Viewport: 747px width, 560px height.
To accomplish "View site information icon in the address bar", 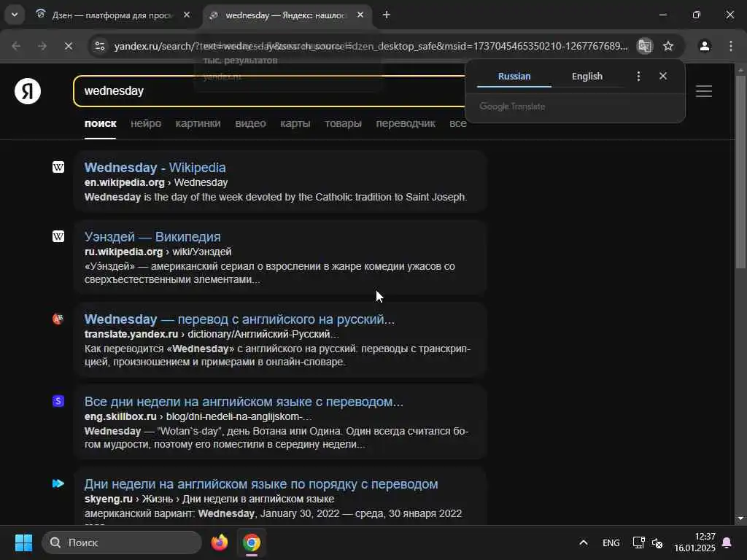I will (x=99, y=46).
